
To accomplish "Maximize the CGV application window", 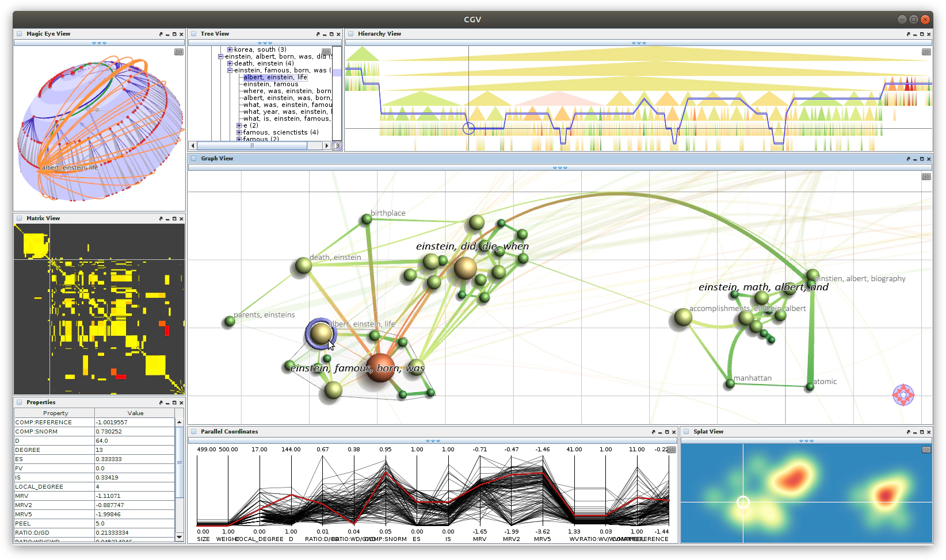I will (x=914, y=19).
